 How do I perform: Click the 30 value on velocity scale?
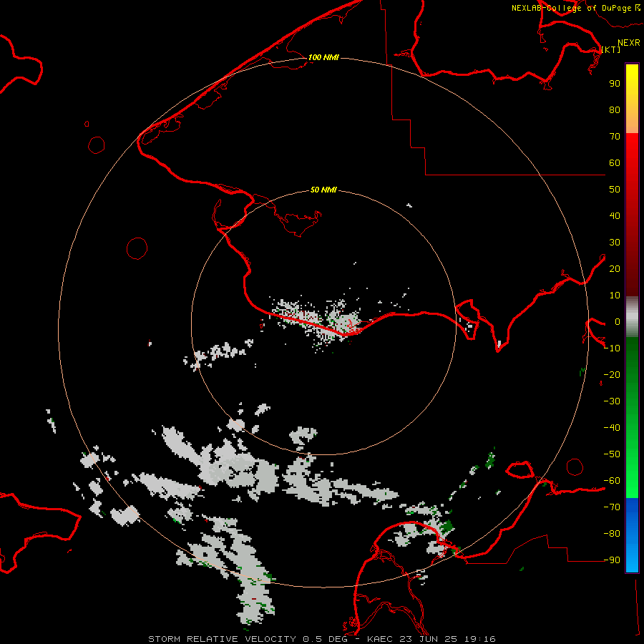click(615, 243)
